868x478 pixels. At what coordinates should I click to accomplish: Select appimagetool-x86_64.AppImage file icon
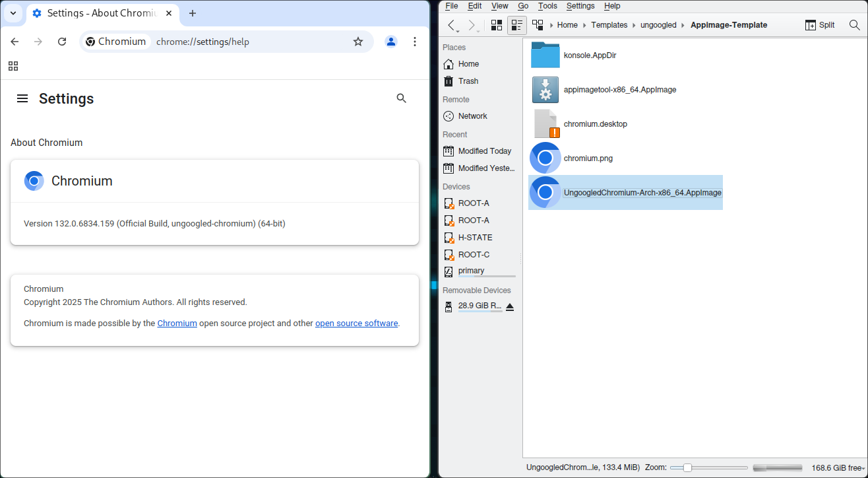[545, 90]
